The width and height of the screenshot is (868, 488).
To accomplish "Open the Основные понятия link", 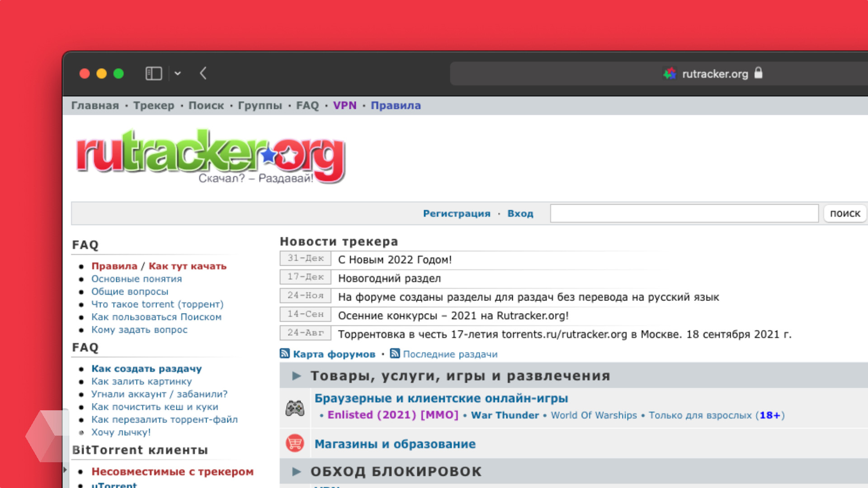I will click(137, 279).
